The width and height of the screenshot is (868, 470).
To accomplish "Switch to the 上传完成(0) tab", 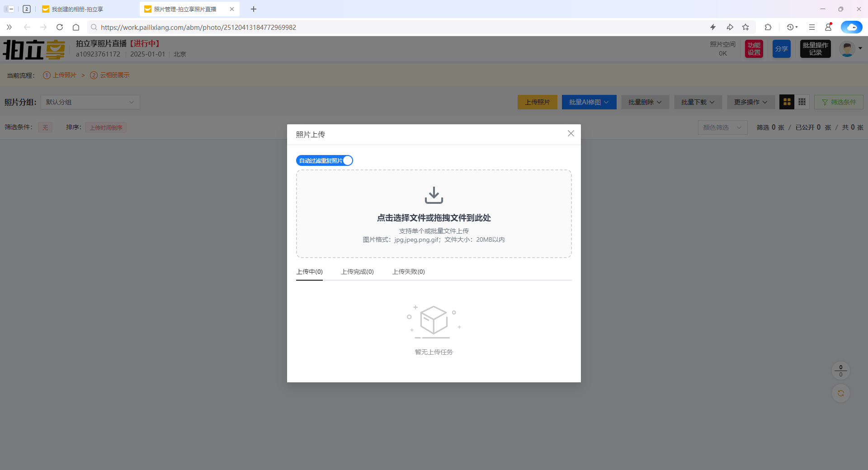I will tap(357, 272).
